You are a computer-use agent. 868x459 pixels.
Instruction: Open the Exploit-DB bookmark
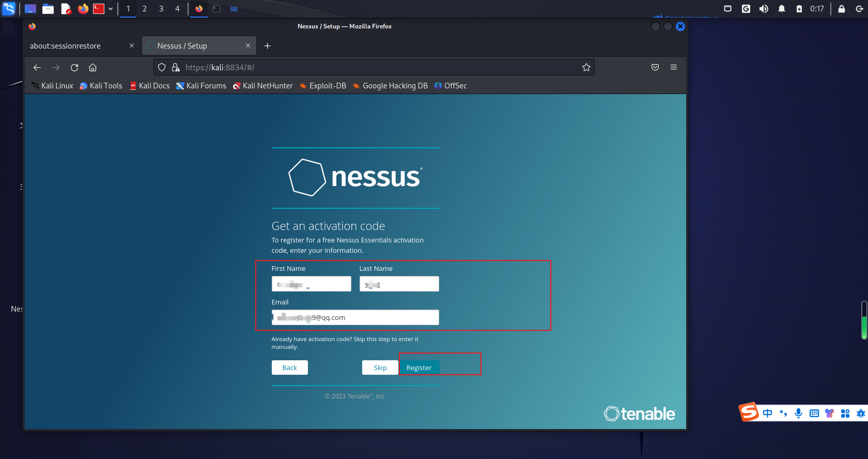click(x=323, y=86)
